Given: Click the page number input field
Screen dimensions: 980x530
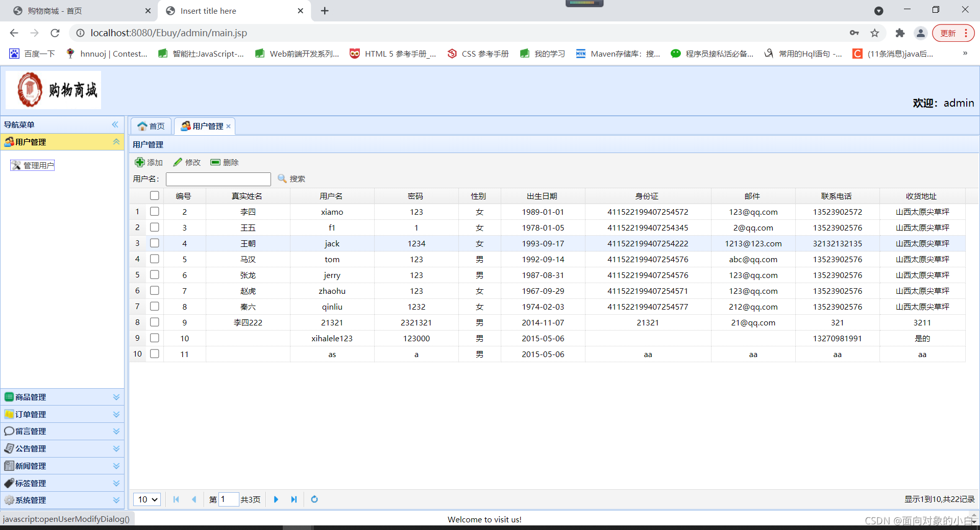Looking at the screenshot, I should pyautogui.click(x=229, y=499).
